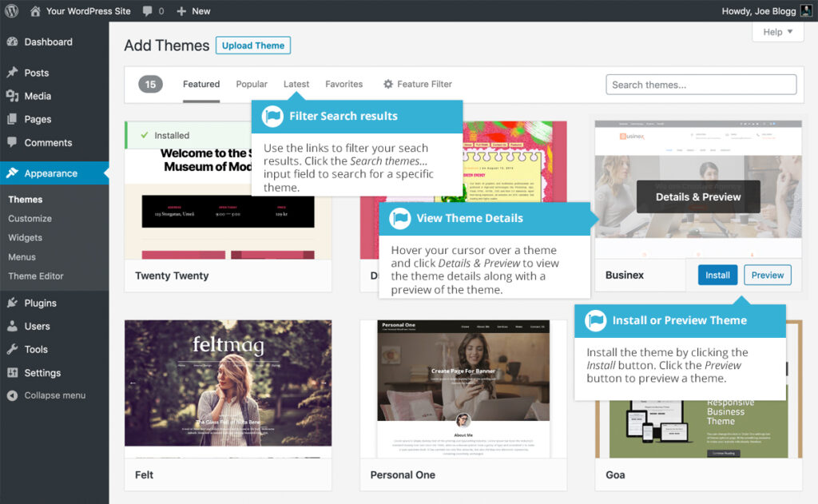
Task: Click the Tools wrench icon
Action: click(13, 349)
